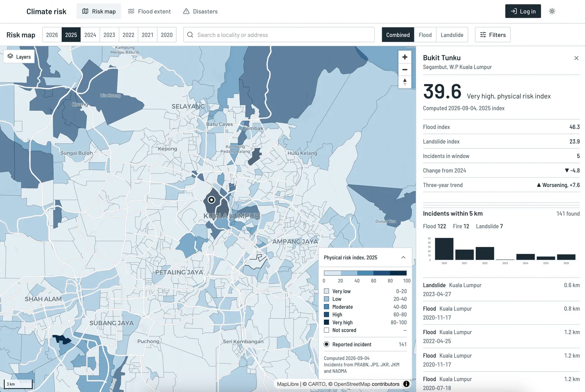Collapse the Physical risk index legend
Viewport: 585px width, 392px height.
403,258
